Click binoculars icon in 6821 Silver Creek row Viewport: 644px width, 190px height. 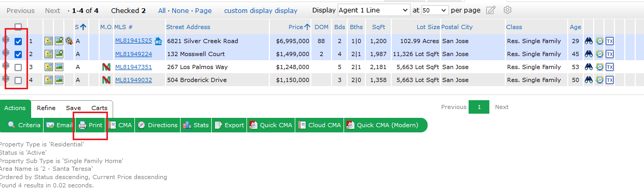[588, 41]
